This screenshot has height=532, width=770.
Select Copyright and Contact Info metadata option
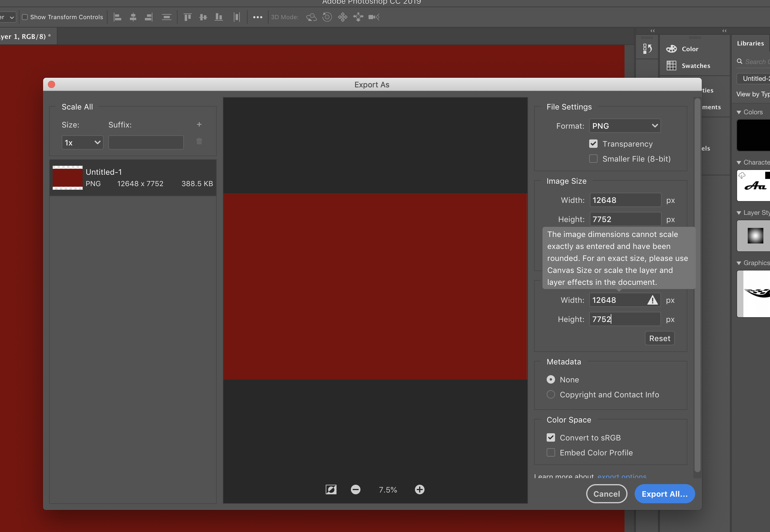[x=551, y=394]
